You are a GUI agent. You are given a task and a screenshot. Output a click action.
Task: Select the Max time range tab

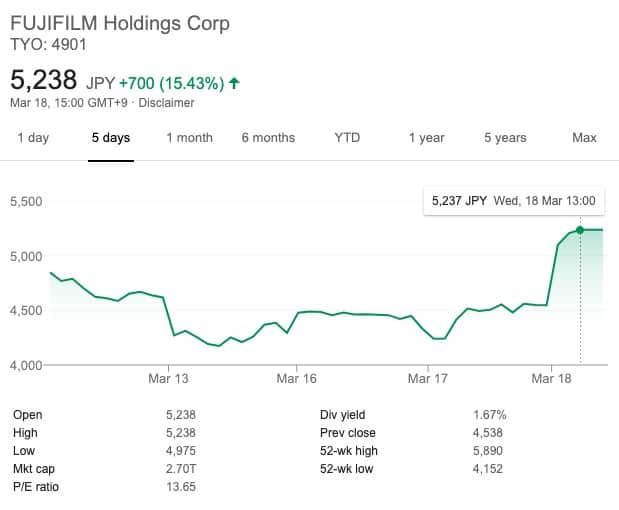click(x=584, y=138)
